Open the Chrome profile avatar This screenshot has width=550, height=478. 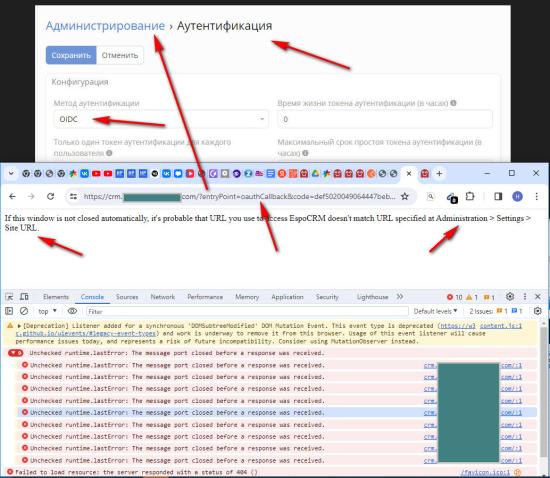517,196
